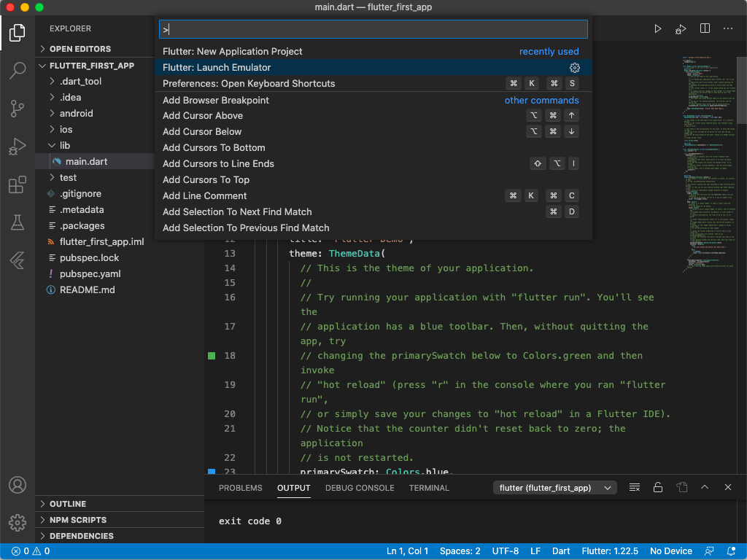Click Flutter: 1.22.5 version status item

610,551
